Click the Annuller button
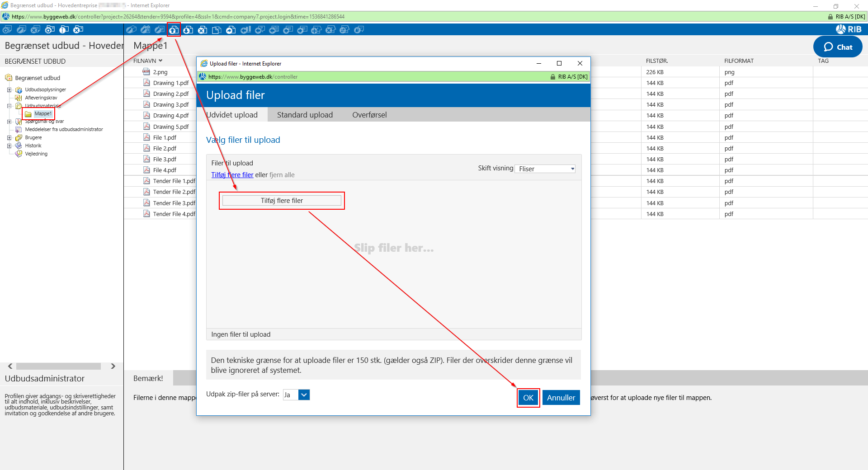868x470 pixels. click(x=561, y=398)
